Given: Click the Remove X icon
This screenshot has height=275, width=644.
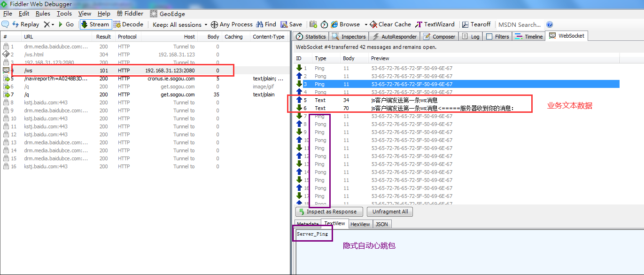Looking at the screenshot, I should point(47,24).
